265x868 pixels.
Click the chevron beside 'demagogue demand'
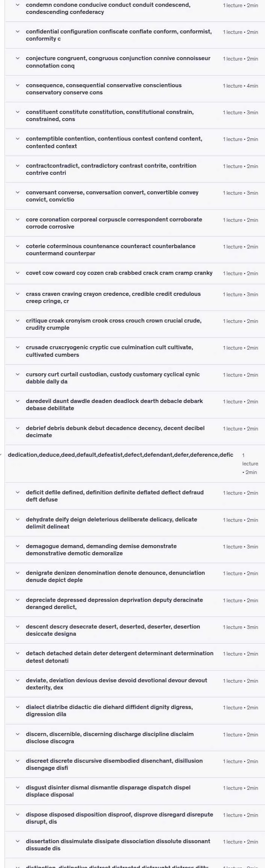click(17, 546)
